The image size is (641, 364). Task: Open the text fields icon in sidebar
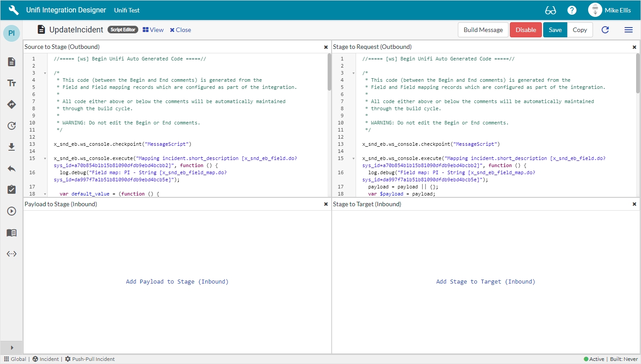click(x=12, y=83)
